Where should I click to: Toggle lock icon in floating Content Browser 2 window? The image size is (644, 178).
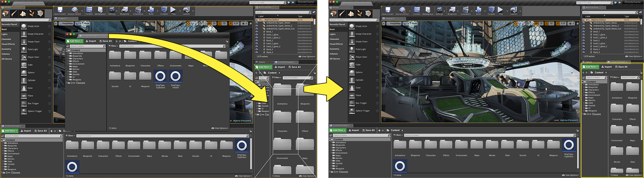227,41
